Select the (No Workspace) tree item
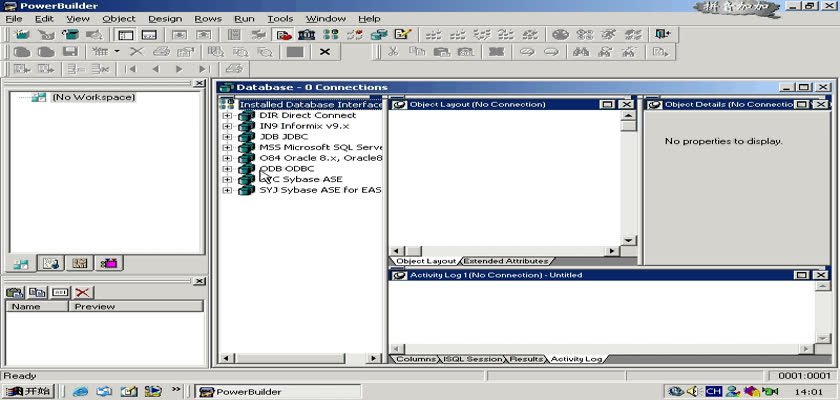 93,97
